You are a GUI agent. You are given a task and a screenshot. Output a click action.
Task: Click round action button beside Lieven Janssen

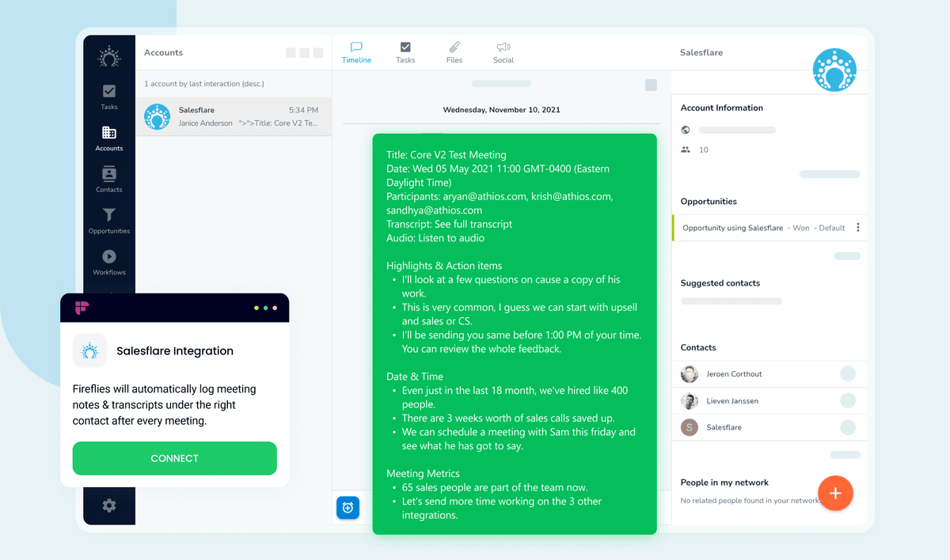848,400
